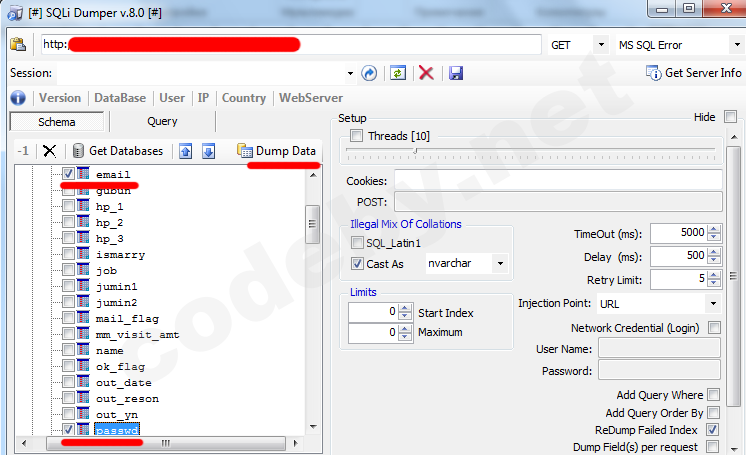The image size is (746, 455).
Task: Click the Threads slider handle
Action: pyautogui.click(x=415, y=151)
